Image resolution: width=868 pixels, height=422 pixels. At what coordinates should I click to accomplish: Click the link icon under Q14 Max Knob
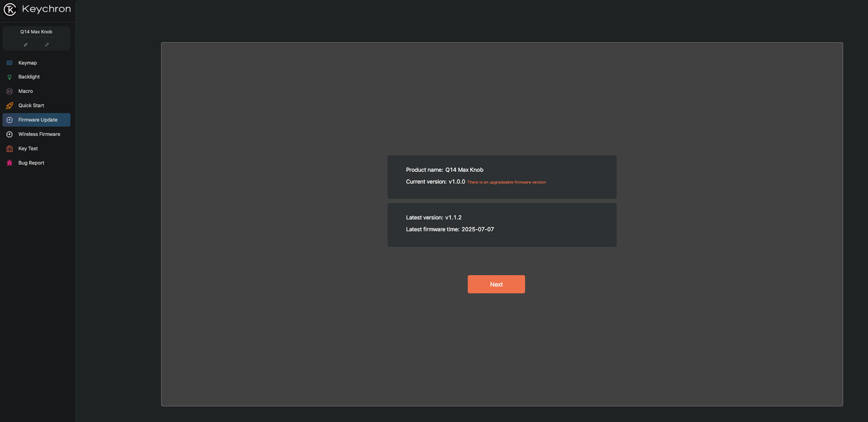point(25,45)
